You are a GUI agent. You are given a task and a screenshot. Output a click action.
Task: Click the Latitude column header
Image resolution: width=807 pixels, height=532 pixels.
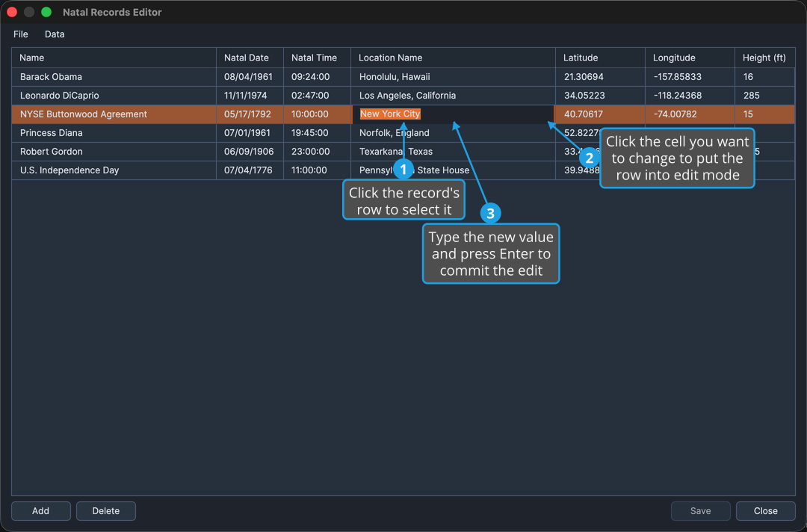tap(600, 58)
